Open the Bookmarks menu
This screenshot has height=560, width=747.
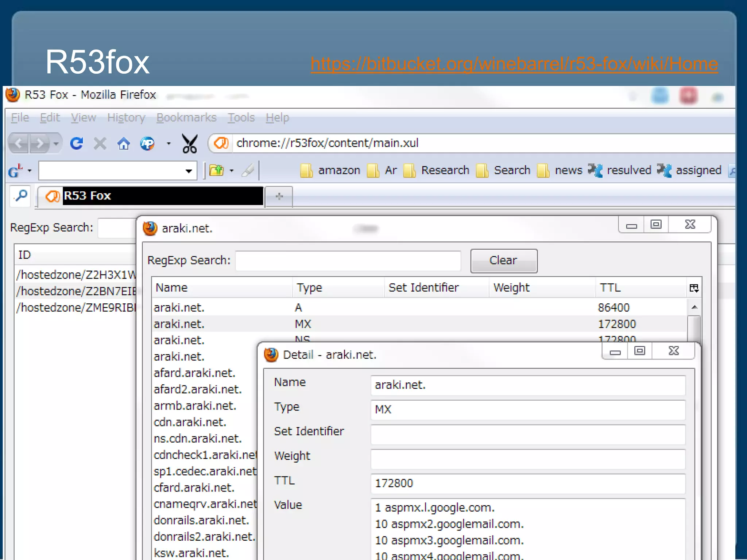[x=186, y=118]
